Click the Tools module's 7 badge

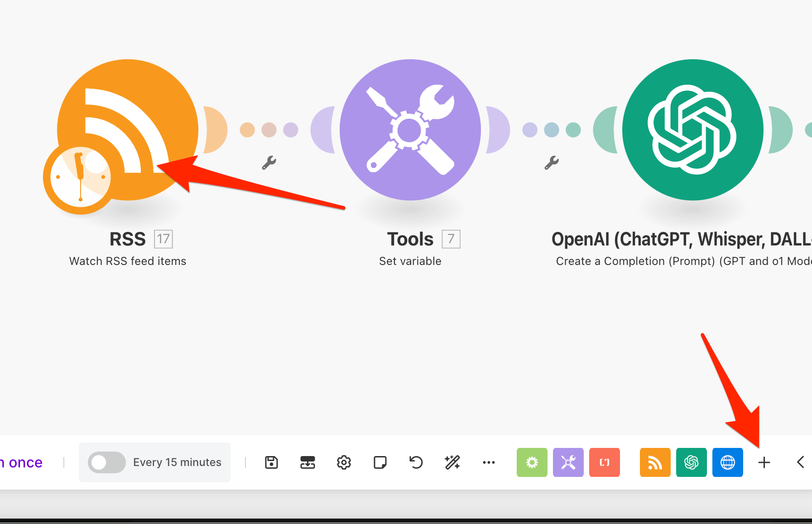click(x=451, y=239)
